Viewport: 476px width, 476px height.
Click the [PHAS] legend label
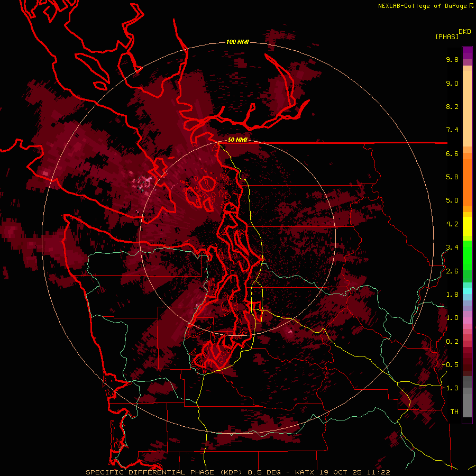(x=447, y=37)
